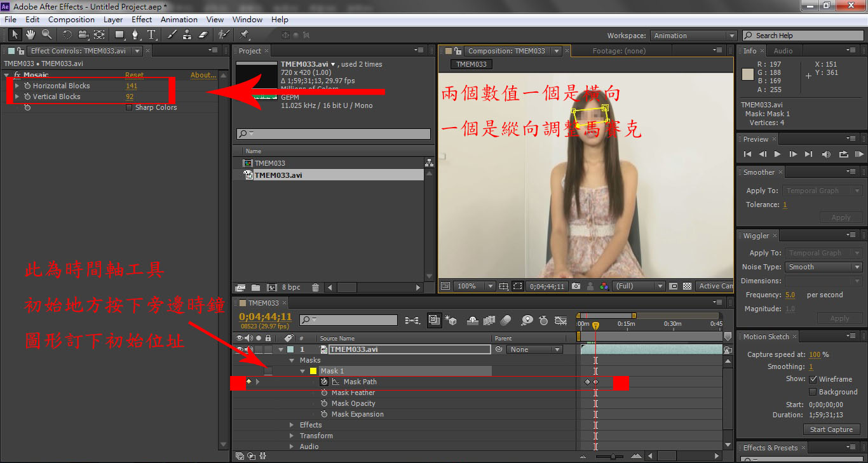Viewport: 868px width, 463px height.
Task: Delete selected project item with trash icon
Action: tap(315, 288)
